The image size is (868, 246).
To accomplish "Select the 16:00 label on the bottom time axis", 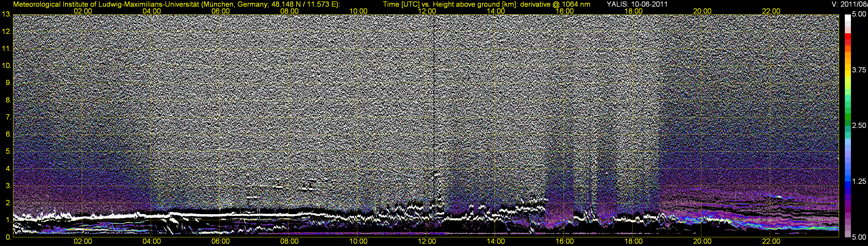I will pyautogui.click(x=565, y=242).
